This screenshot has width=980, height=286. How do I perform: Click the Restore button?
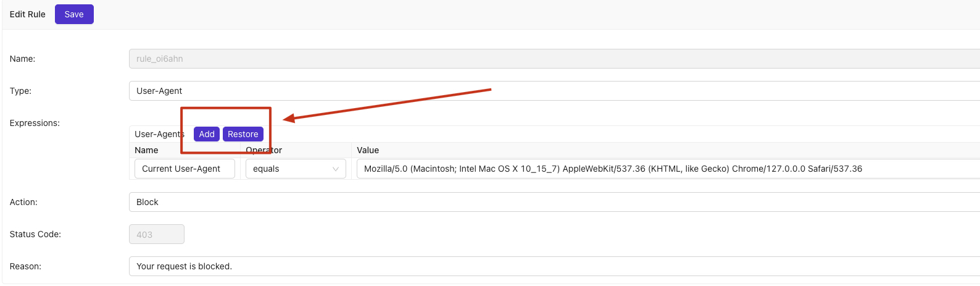[243, 134]
